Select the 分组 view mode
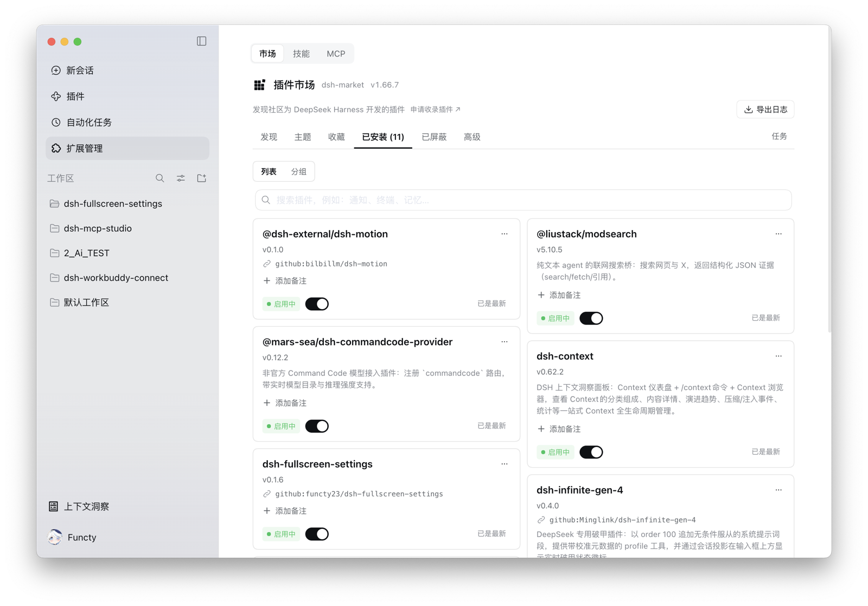This screenshot has height=606, width=868. [x=299, y=171]
